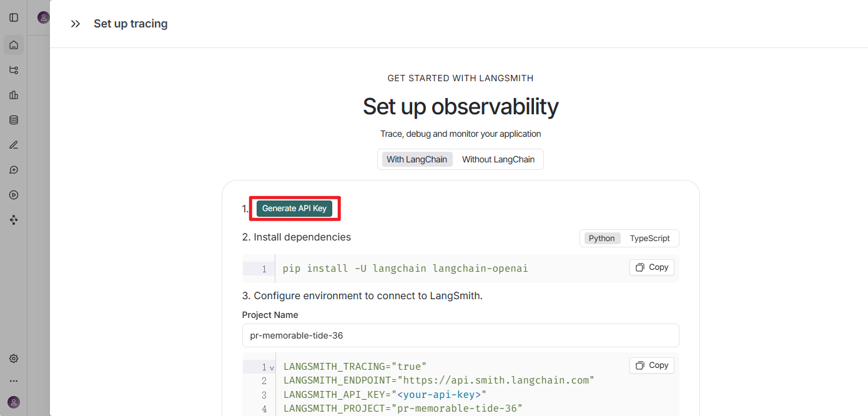Click the LANGSMITH_PROJECT code line

point(403,409)
